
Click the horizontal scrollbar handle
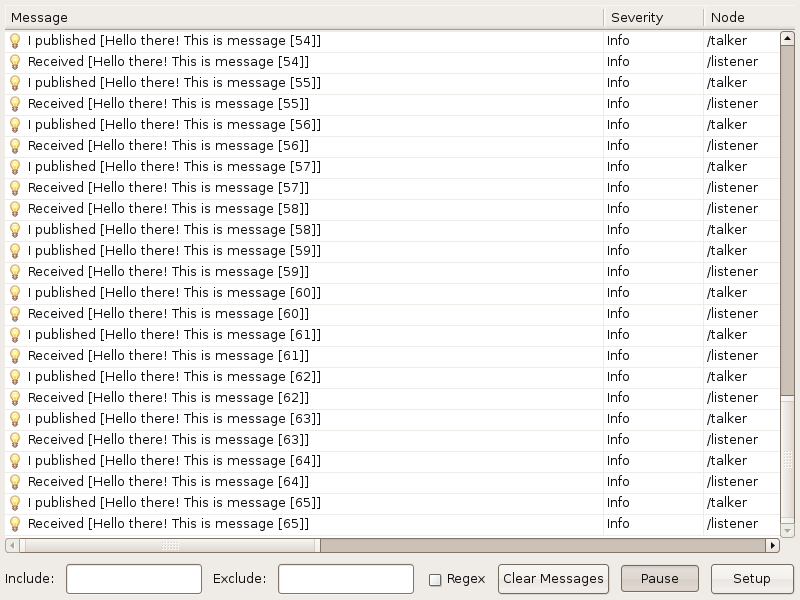[170, 546]
